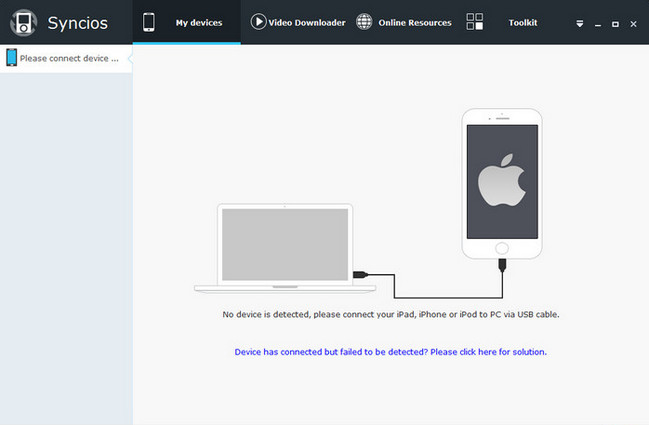Click the Syncios app logo icon
This screenshot has width=649, height=425.
[x=23, y=22]
